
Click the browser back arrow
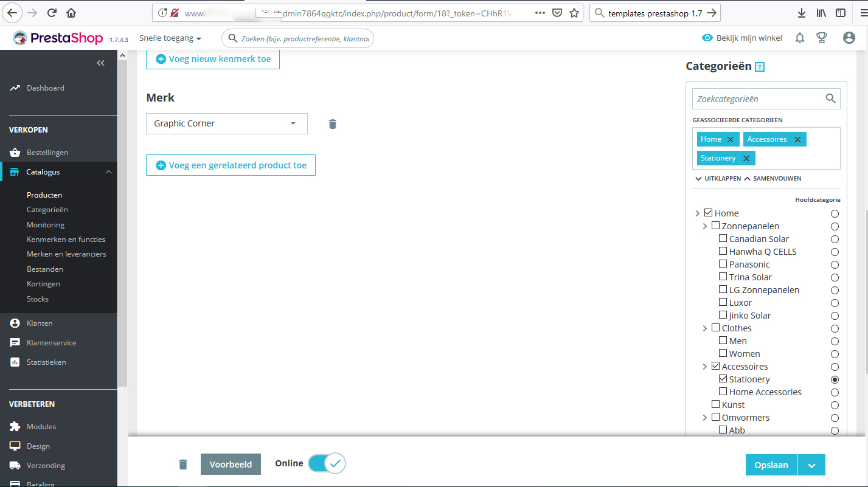(x=13, y=13)
